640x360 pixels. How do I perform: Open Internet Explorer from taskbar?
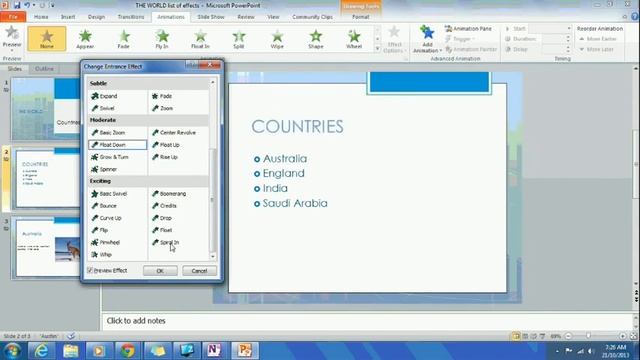pyautogui.click(x=41, y=351)
